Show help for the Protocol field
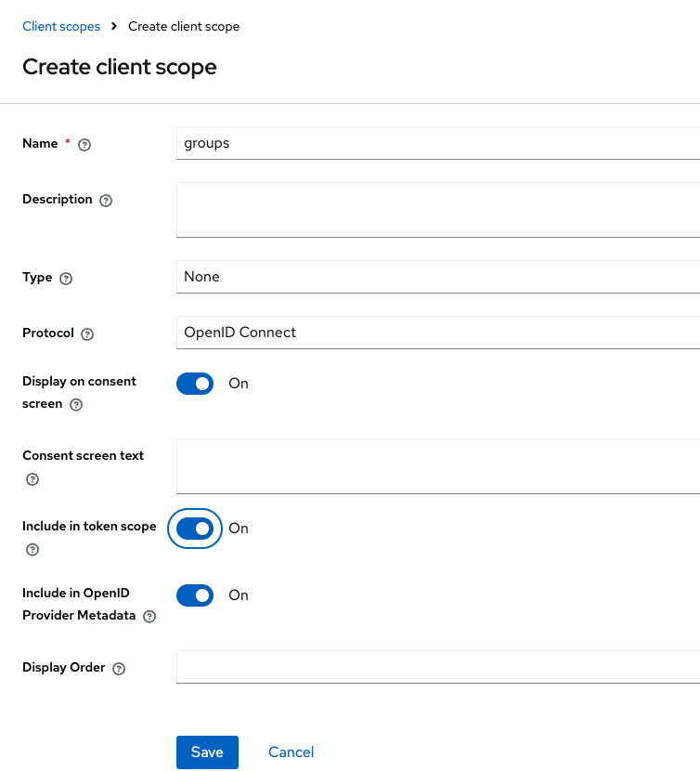Image resolution: width=700 pixels, height=771 pixels. coord(87,334)
